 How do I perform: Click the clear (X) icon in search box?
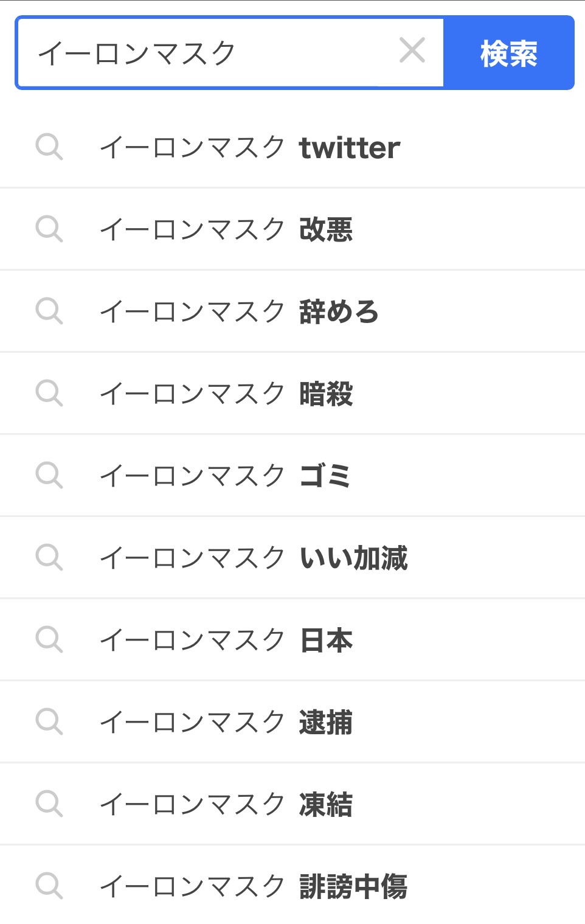(x=412, y=50)
